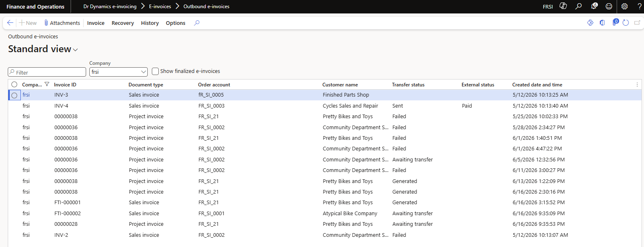The width and height of the screenshot is (644, 247).
Task: Click the Company column filter icon
Action: click(x=47, y=84)
